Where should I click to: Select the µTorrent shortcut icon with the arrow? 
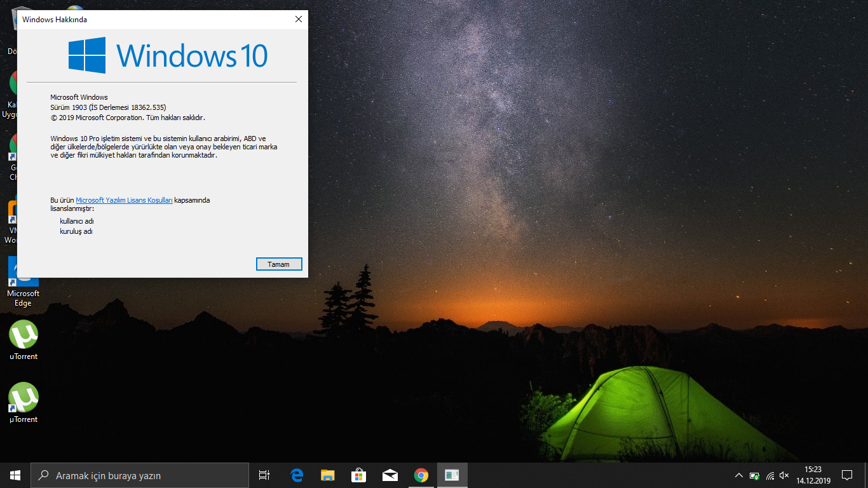click(24, 403)
